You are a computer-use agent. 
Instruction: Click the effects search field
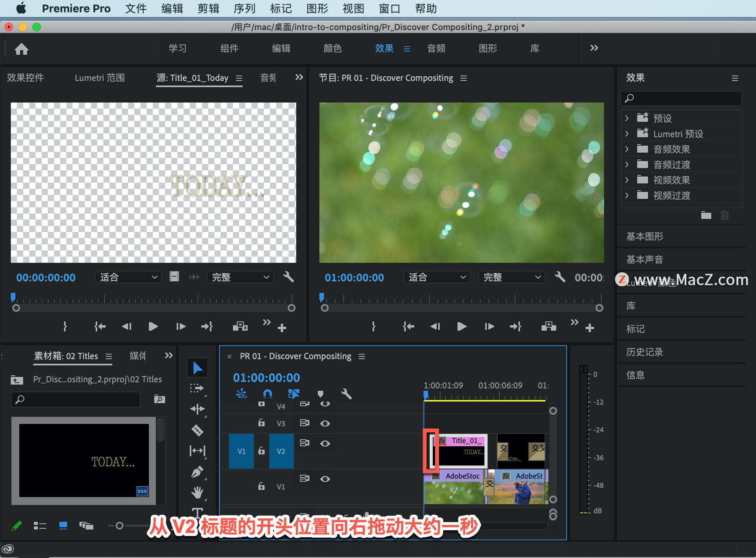681,98
